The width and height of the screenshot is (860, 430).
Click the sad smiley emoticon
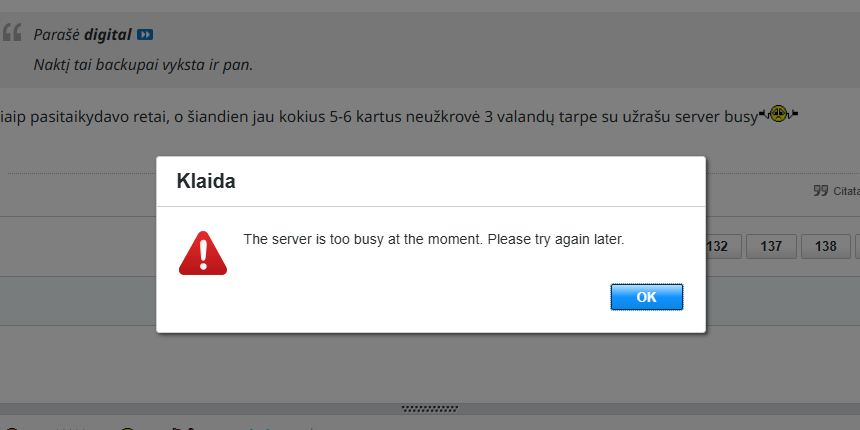[x=778, y=114]
